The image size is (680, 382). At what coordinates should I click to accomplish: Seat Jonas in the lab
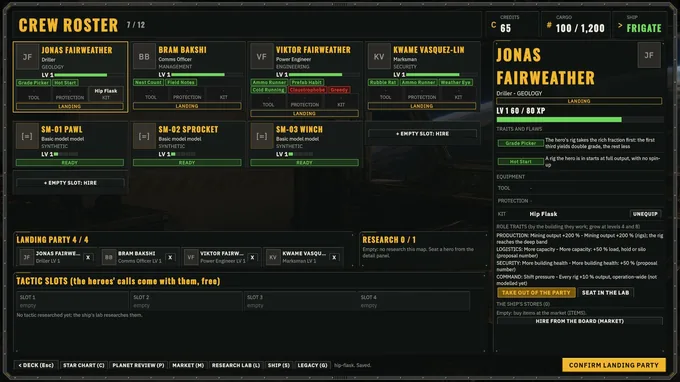pos(605,293)
